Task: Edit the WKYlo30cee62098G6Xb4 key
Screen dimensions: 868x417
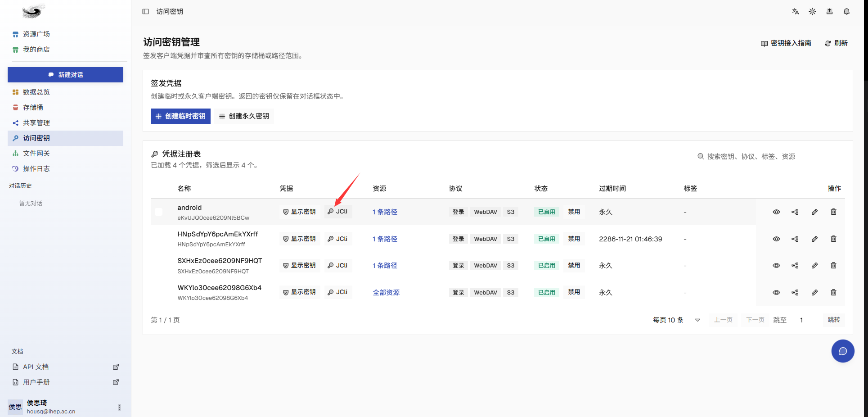Action: [x=814, y=293]
